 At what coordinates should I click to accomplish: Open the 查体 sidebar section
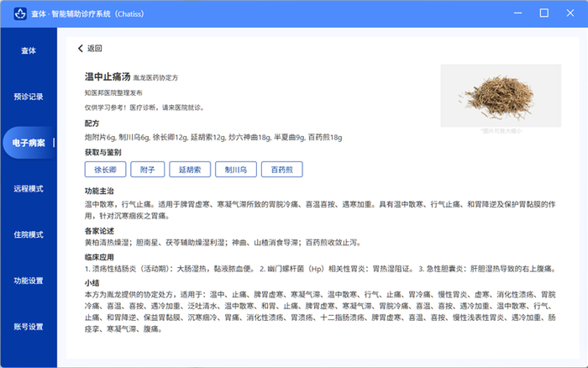pos(29,50)
